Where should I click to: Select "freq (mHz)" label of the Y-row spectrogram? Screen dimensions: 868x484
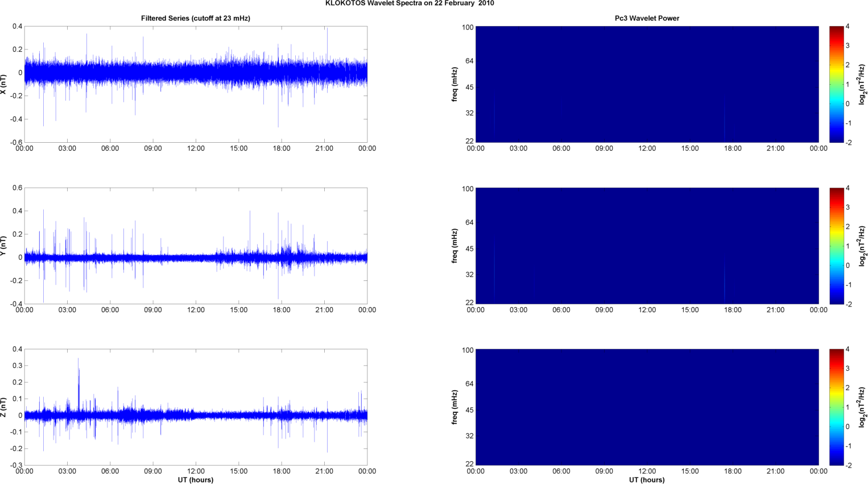(454, 246)
